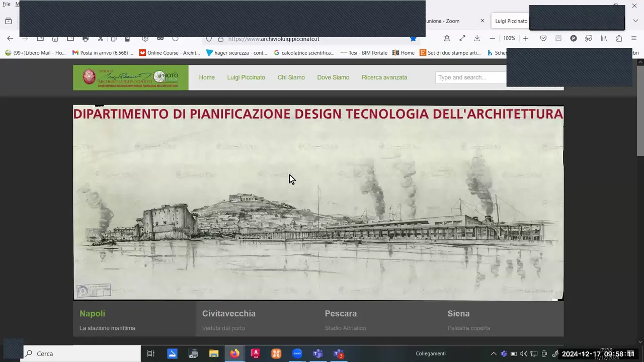Open Libero Mail bookmark

pos(35,53)
